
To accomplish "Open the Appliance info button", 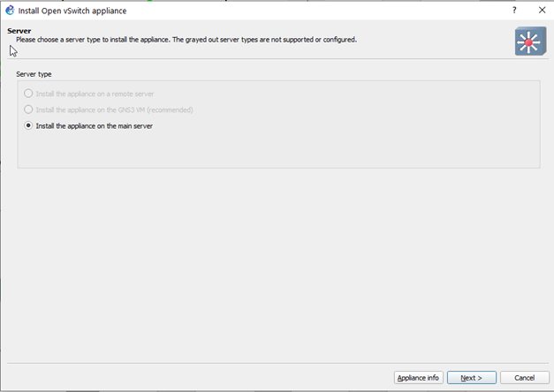I will coord(418,378).
